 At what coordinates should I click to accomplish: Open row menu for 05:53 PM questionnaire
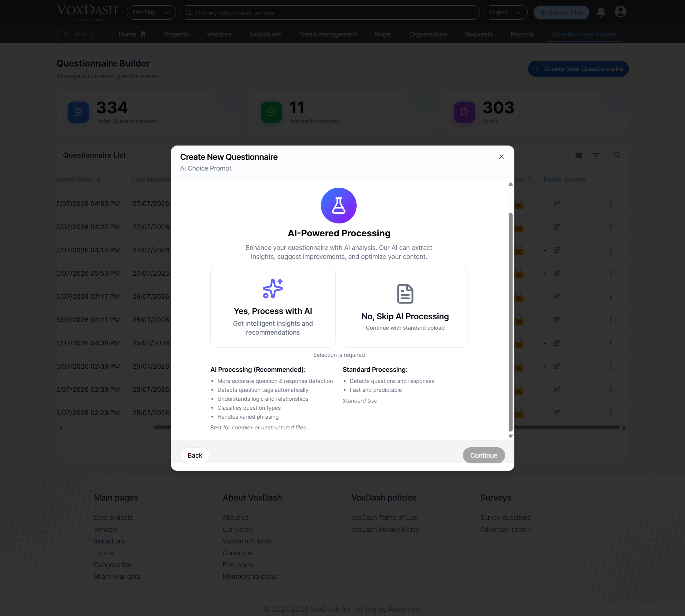[x=611, y=273]
